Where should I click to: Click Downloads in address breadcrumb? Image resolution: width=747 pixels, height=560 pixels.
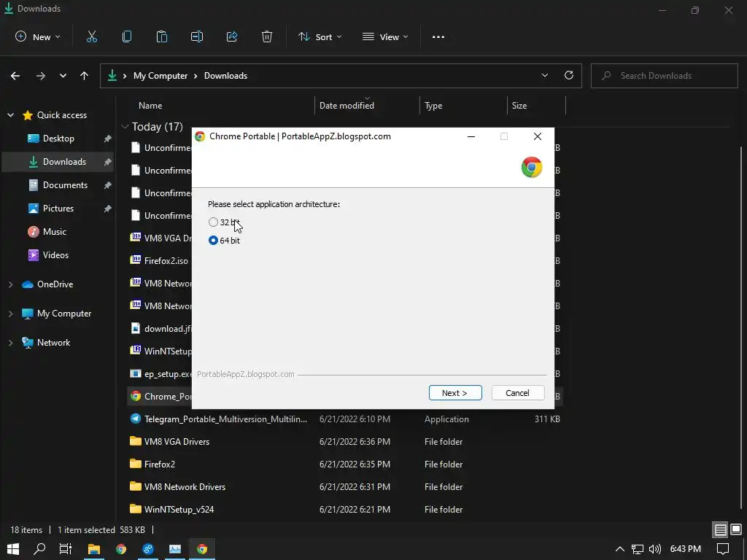pos(226,76)
